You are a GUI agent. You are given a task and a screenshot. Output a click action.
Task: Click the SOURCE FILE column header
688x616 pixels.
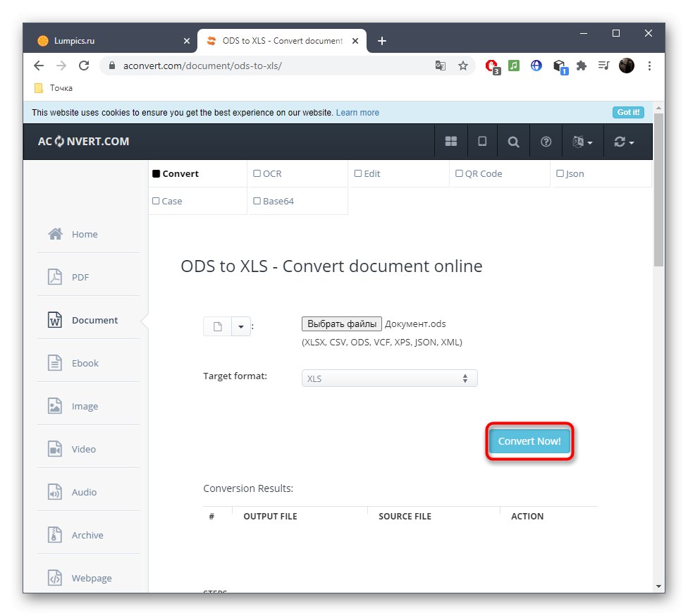pyautogui.click(x=405, y=517)
